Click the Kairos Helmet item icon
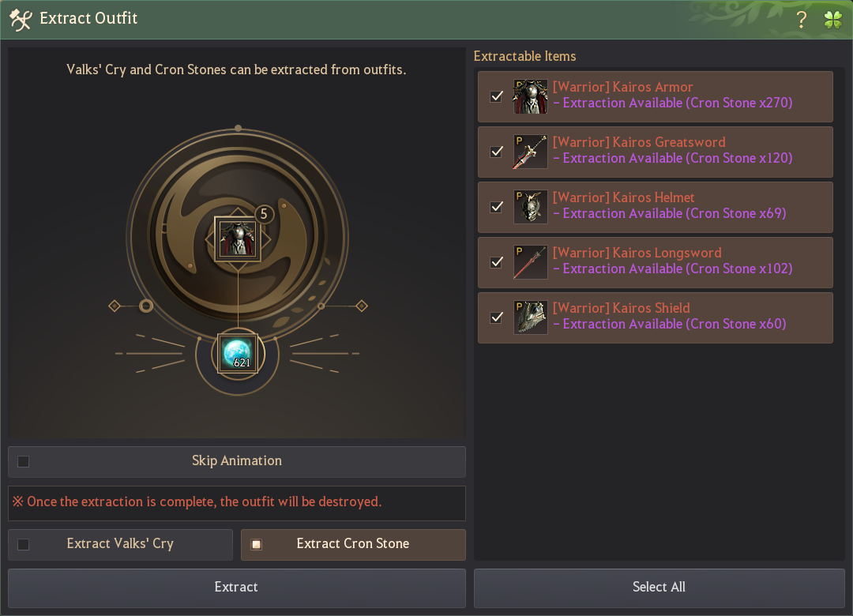The height and width of the screenshot is (616, 853). click(531, 208)
